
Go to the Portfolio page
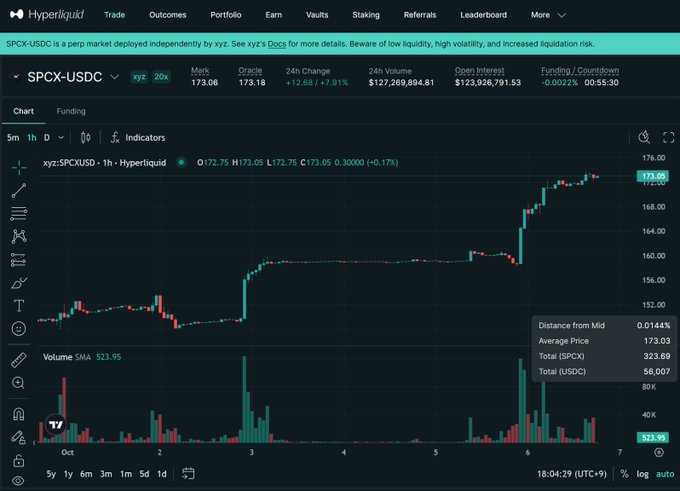(226, 15)
